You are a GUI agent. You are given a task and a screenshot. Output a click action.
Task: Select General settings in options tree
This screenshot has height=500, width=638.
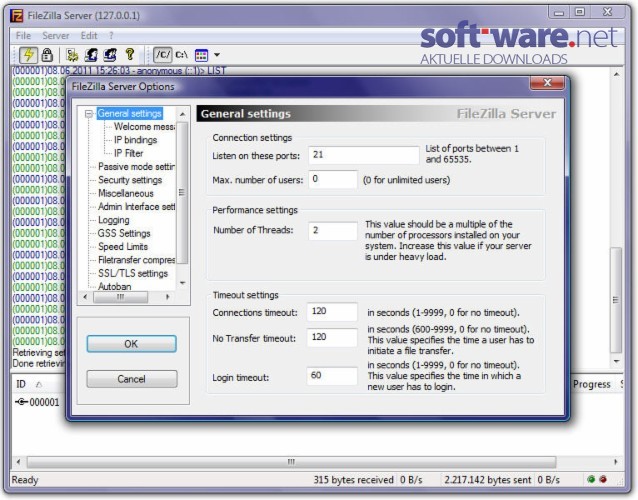130,114
